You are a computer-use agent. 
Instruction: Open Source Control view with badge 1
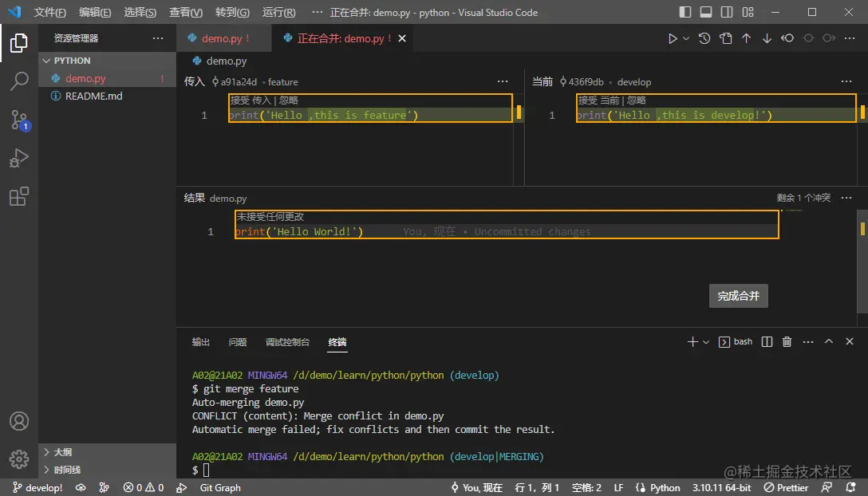pyautogui.click(x=20, y=120)
